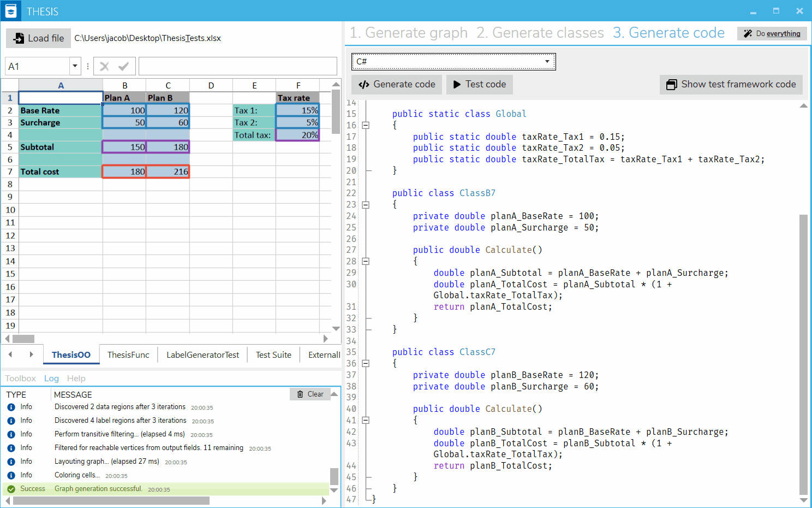Click the formula bar input field

(237, 67)
